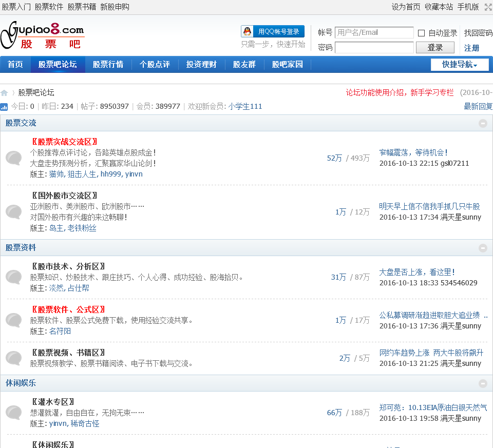Open moderator 稀奇古怪 profile
493x448 pixels.
pos(85,423)
